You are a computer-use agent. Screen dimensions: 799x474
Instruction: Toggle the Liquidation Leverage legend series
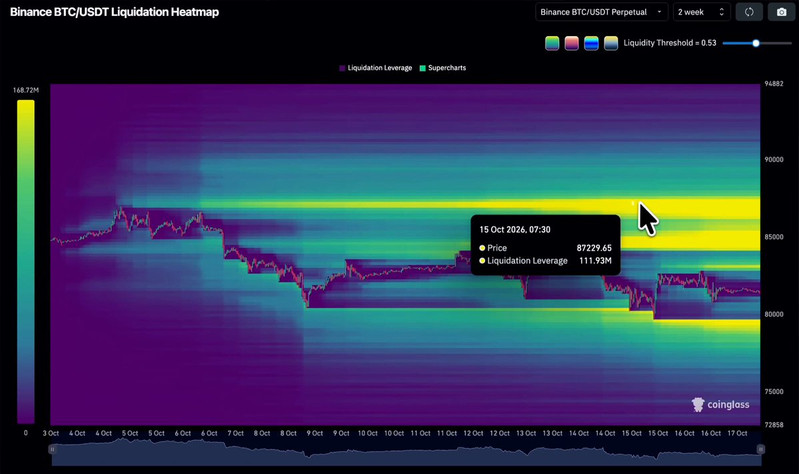[376, 68]
